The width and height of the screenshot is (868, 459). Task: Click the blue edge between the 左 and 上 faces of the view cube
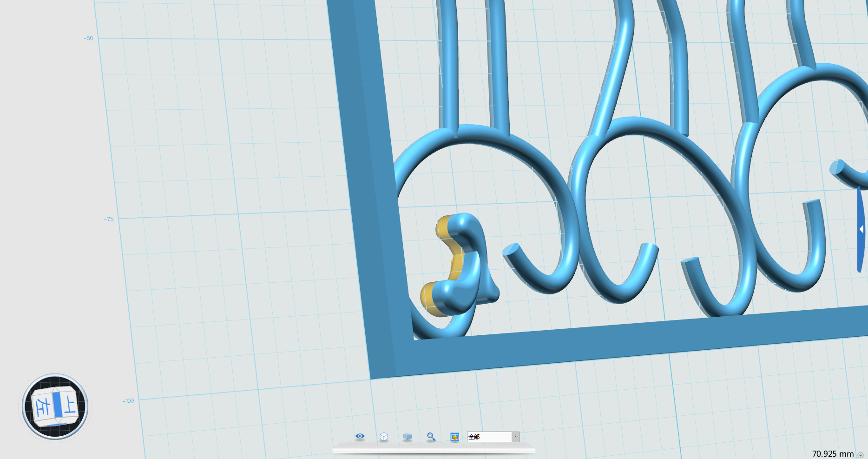coord(57,405)
